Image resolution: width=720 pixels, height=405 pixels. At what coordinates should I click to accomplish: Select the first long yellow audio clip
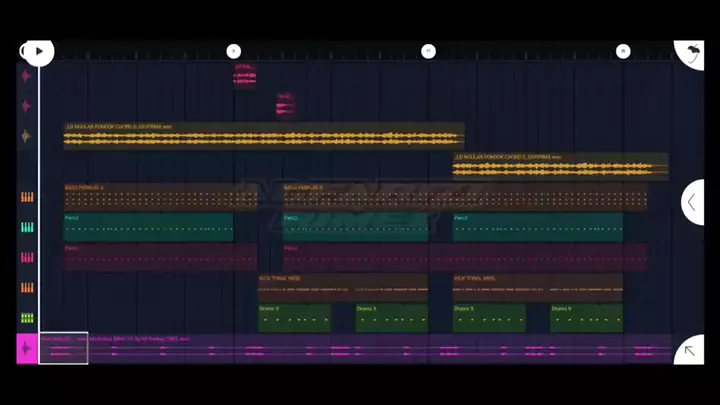point(264,137)
